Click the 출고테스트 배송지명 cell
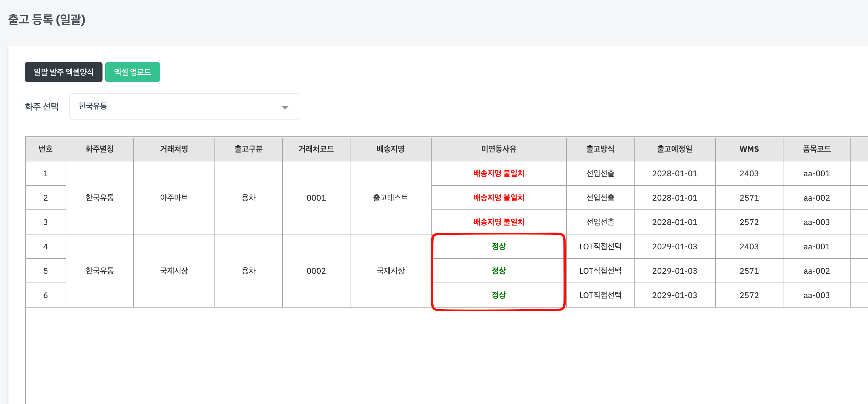 390,198
